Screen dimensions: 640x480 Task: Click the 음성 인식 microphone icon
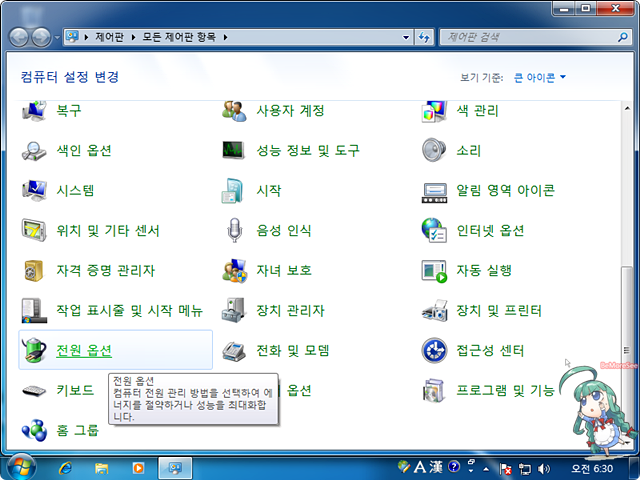235,230
